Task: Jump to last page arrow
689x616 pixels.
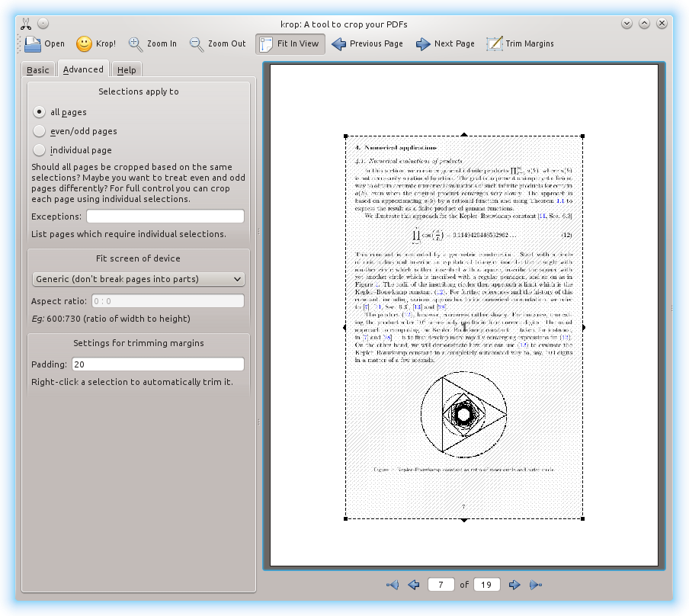Action: click(x=536, y=585)
